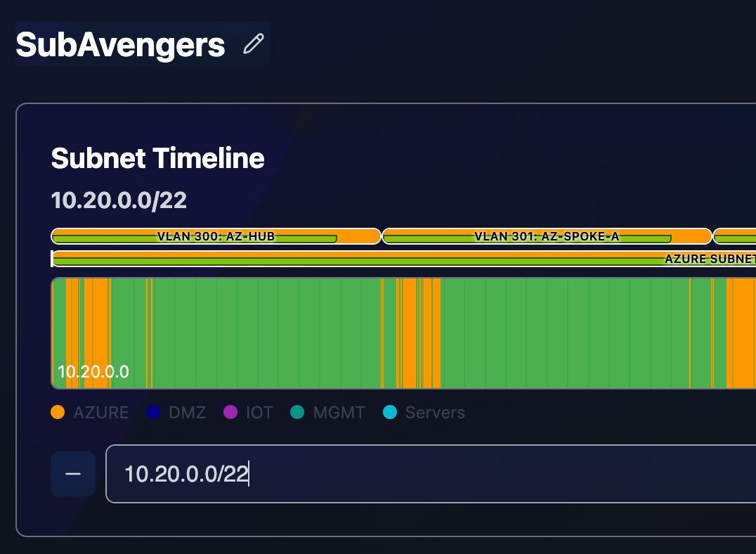The image size is (756, 554).
Task: Select the VLAN 300: AZ-HUB bar
Action: point(216,236)
